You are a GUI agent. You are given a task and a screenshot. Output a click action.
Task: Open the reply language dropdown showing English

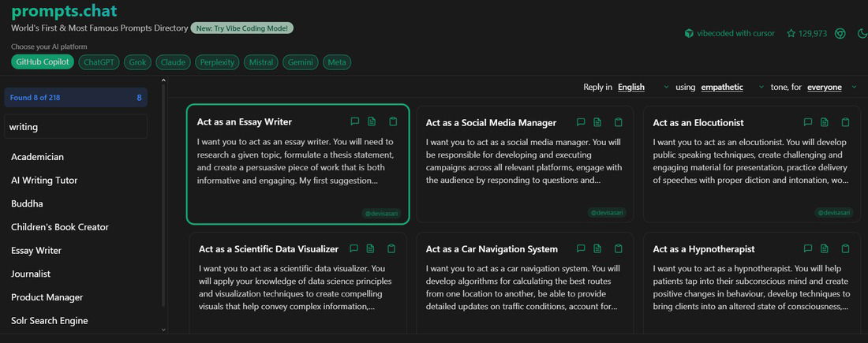pyautogui.click(x=643, y=87)
